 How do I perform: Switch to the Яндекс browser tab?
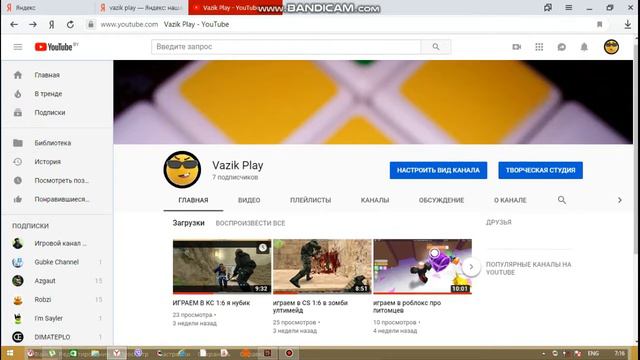(x=48, y=7)
